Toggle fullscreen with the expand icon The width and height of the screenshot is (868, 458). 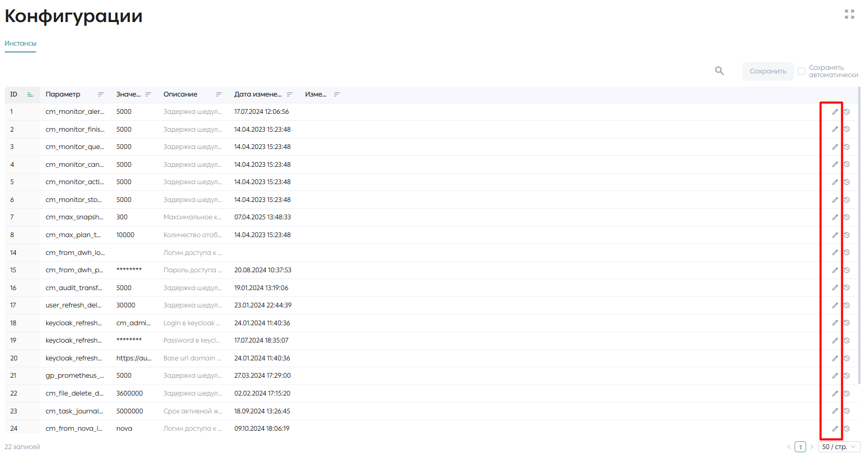849,14
